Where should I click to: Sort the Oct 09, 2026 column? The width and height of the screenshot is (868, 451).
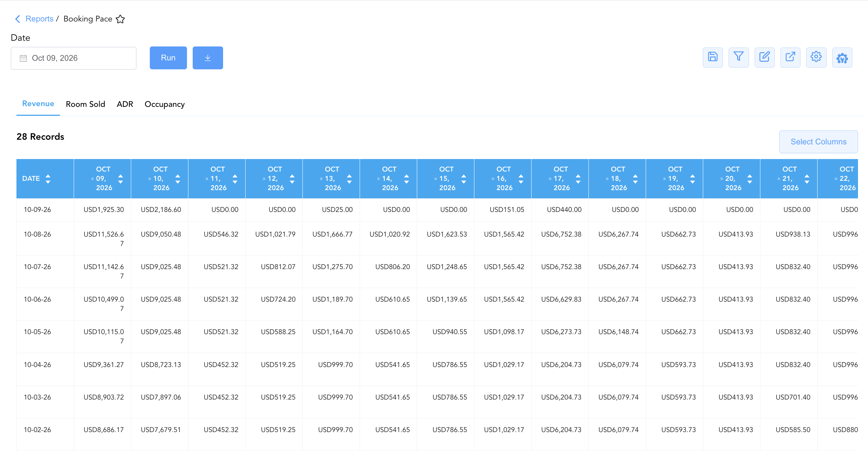(120, 179)
